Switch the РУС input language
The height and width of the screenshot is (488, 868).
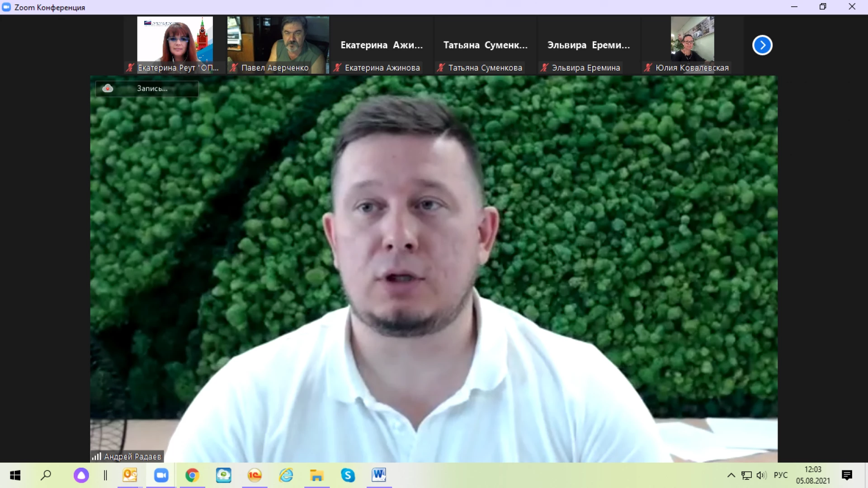(x=780, y=475)
